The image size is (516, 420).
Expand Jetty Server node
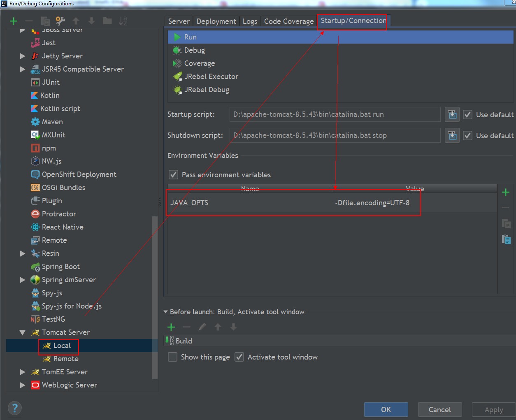(23, 56)
